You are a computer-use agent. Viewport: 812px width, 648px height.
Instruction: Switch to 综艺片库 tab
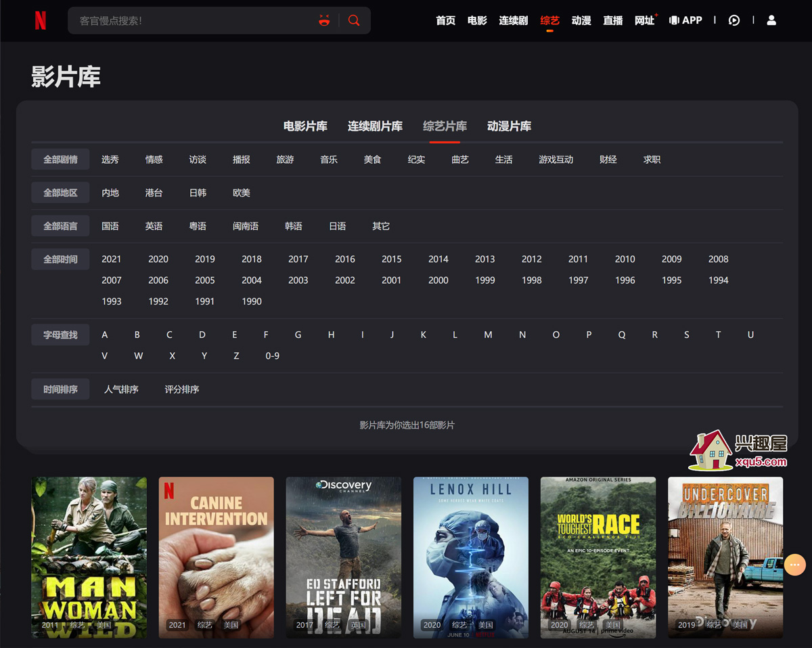click(445, 126)
